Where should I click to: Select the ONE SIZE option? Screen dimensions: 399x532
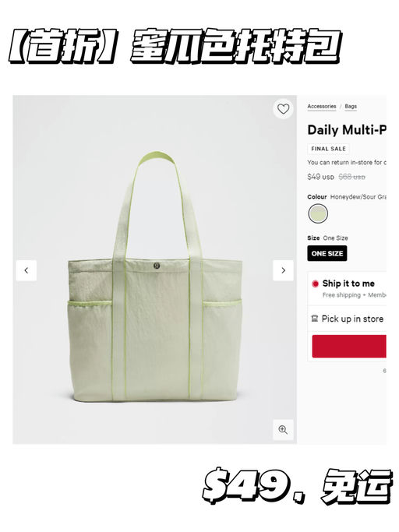[x=327, y=253]
